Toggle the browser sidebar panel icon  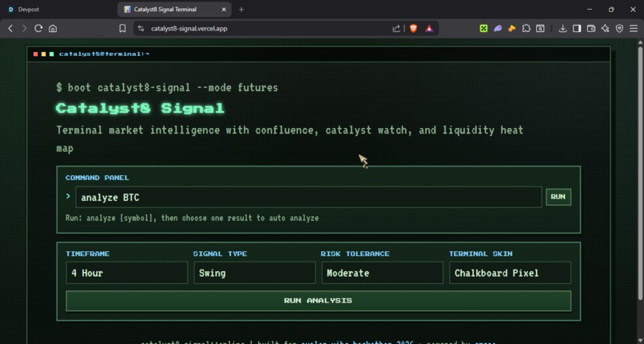[x=577, y=28]
